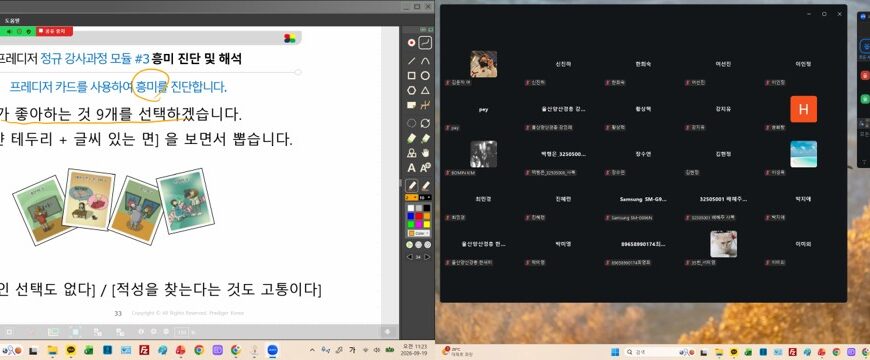Image resolution: width=870 pixels, height=360 pixels.
Task: Select the highlighter marker tool
Action: [425, 185]
